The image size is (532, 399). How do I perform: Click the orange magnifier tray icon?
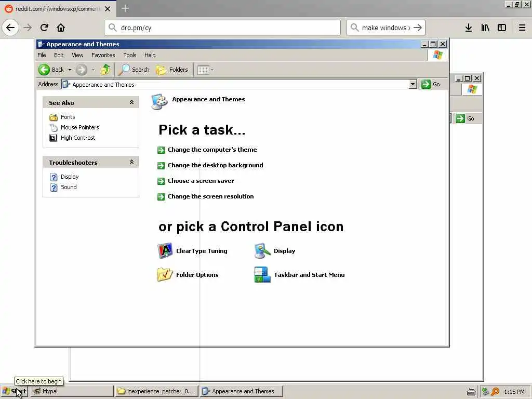(x=495, y=392)
